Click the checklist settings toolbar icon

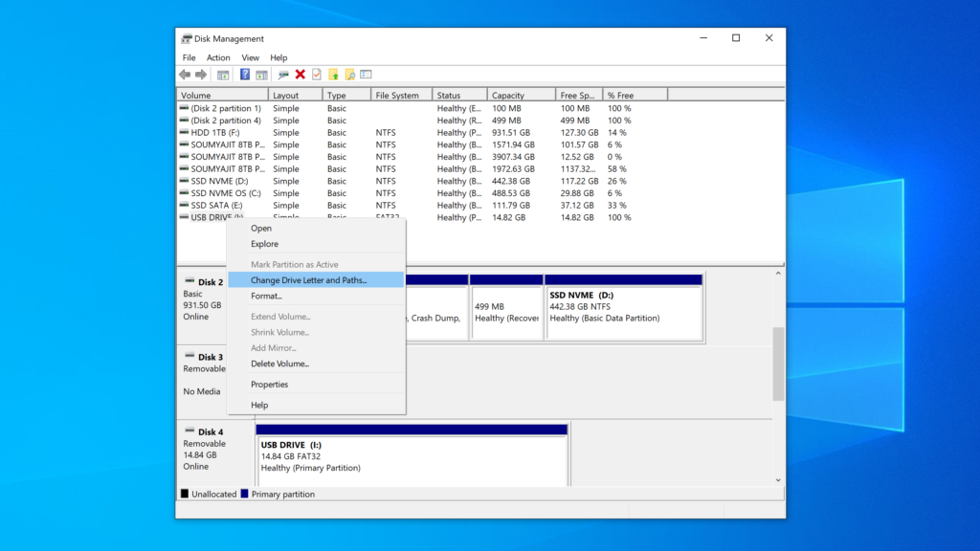(x=367, y=75)
